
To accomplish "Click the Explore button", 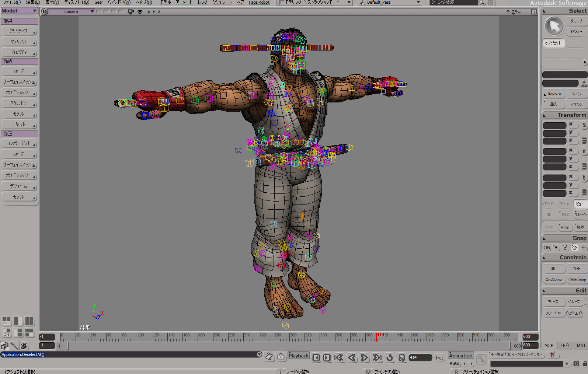I will (x=554, y=94).
